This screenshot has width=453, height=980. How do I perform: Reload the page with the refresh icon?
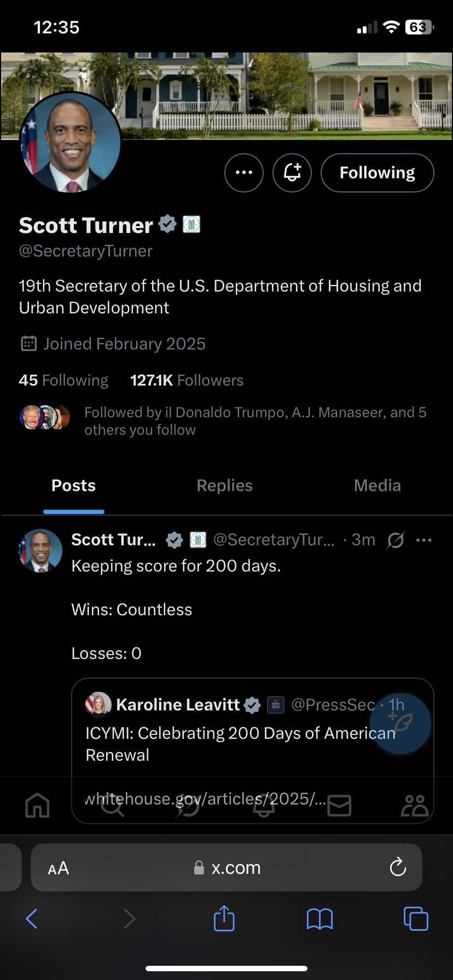pos(398,867)
